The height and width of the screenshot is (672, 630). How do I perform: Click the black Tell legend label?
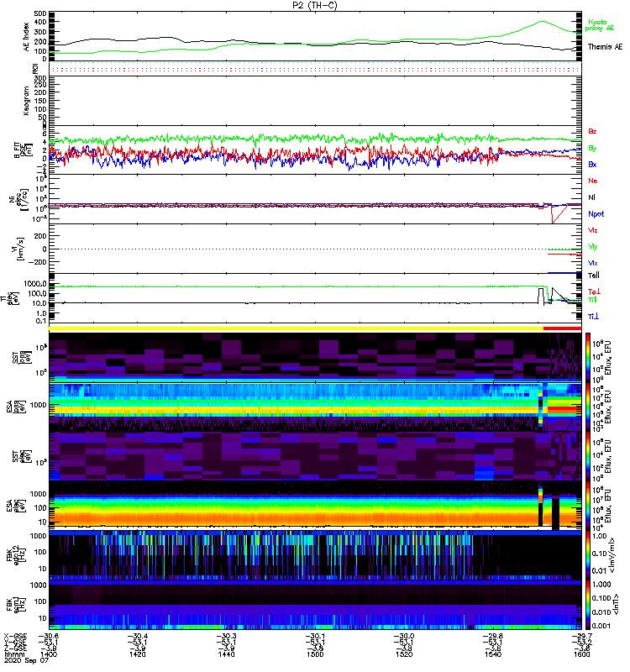(x=594, y=276)
